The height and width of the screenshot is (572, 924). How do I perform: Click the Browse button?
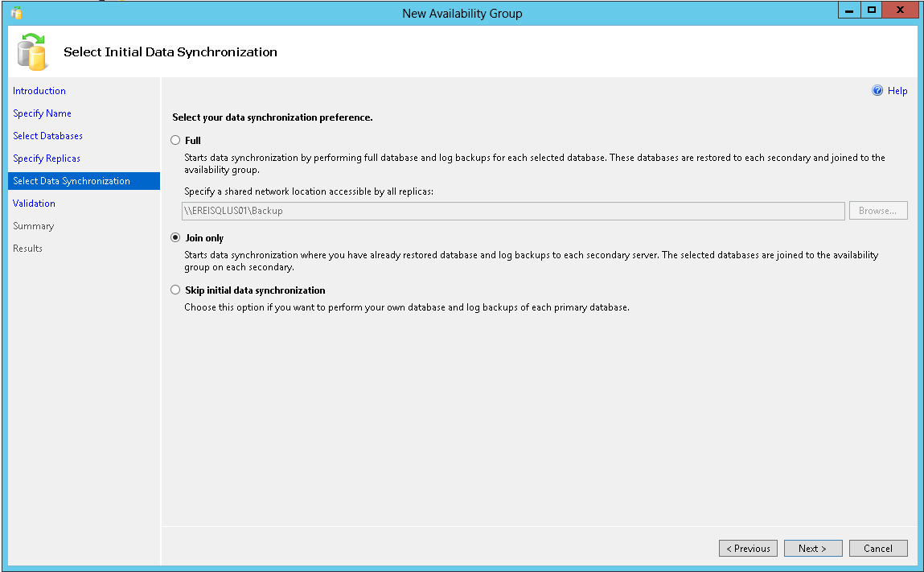(877, 210)
